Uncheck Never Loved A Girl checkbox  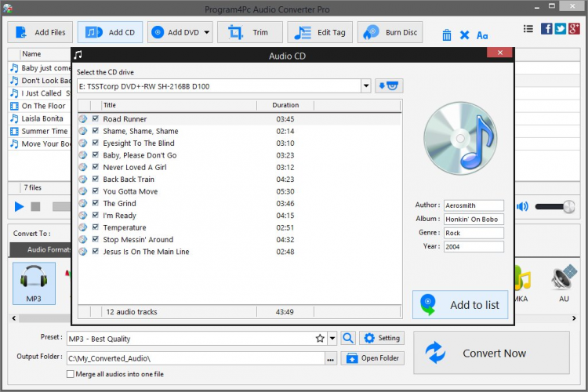[x=95, y=166]
